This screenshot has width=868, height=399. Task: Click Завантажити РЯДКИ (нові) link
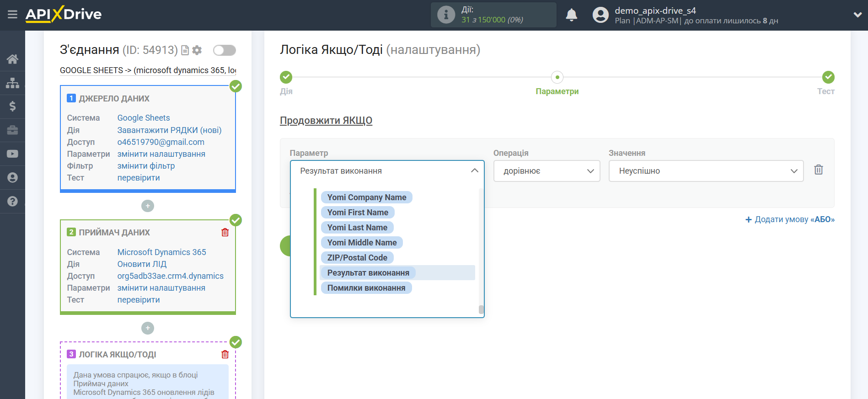pyautogui.click(x=169, y=130)
